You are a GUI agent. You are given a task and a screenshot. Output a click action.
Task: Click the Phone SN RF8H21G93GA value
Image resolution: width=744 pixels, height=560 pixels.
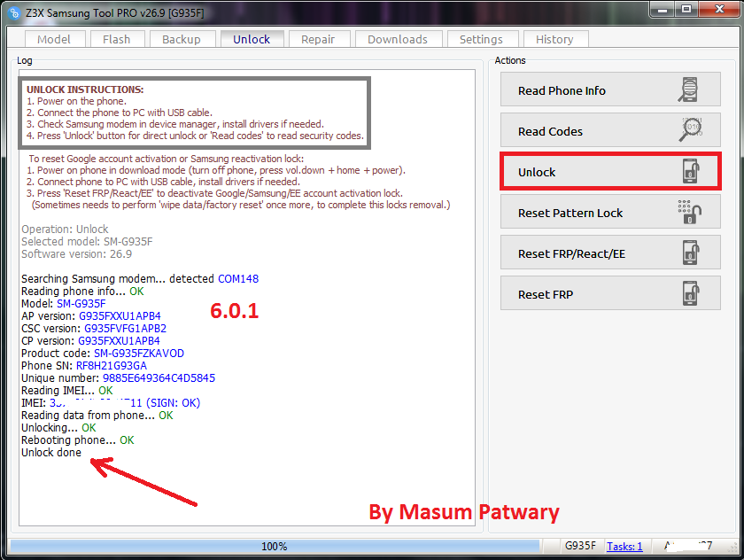coord(112,365)
